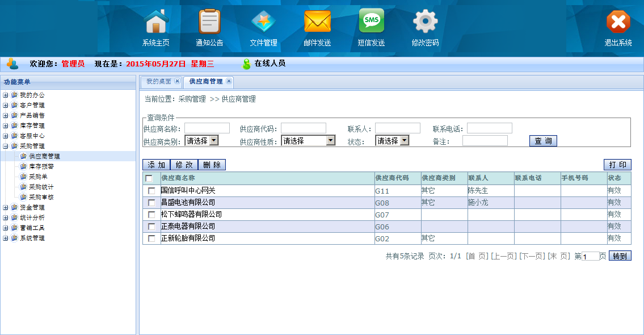
Task: Click the 修改密码 gear icon
Action: click(x=425, y=23)
